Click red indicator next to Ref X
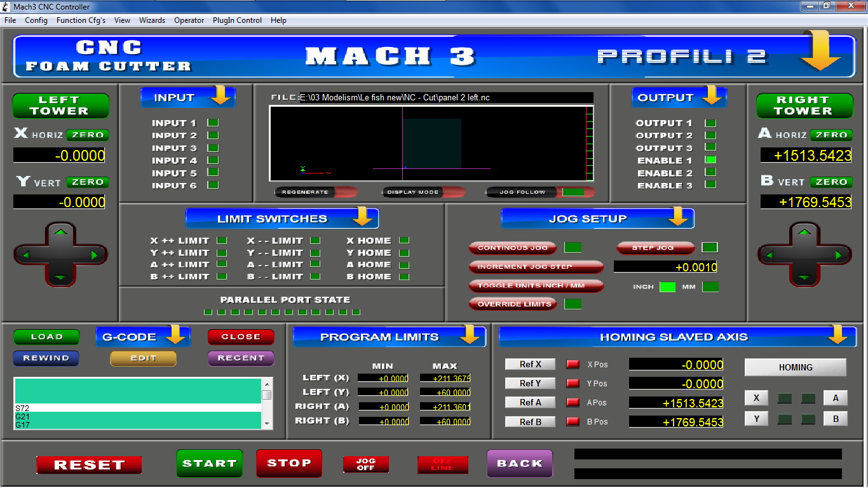The image size is (868, 488). [x=573, y=364]
